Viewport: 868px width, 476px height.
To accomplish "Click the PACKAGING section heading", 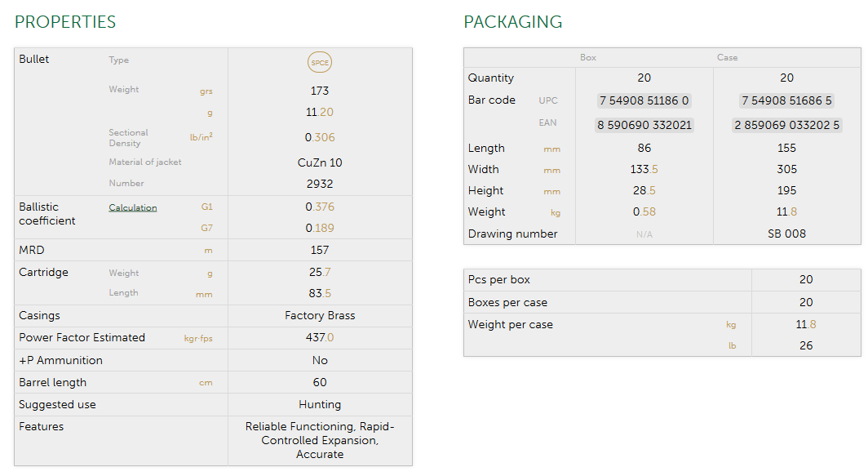I will point(513,22).
